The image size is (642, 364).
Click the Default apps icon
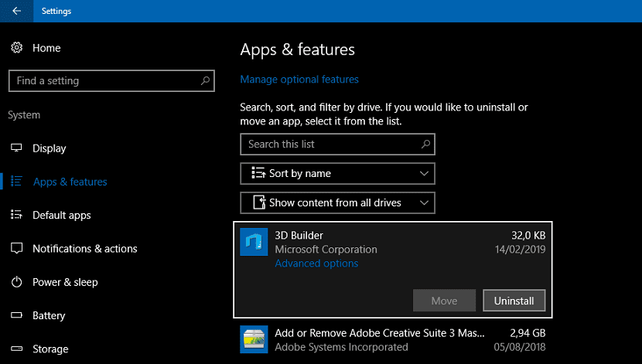[16, 215]
